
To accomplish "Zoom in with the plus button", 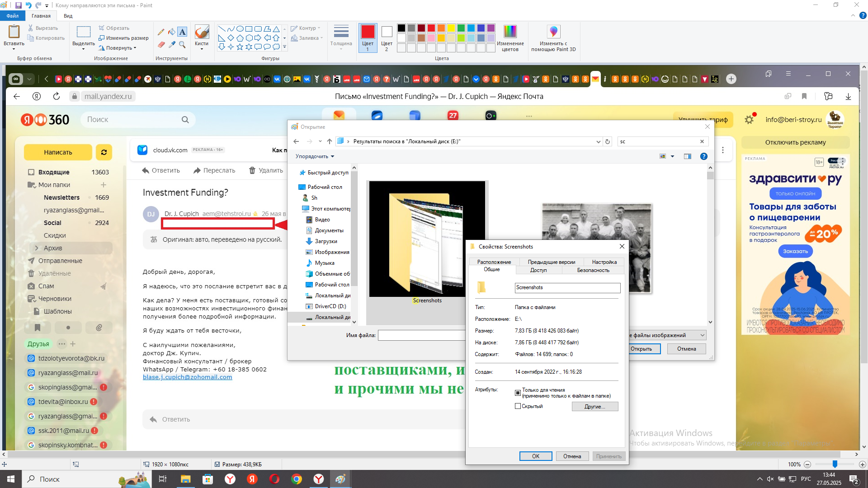I will coord(862,465).
